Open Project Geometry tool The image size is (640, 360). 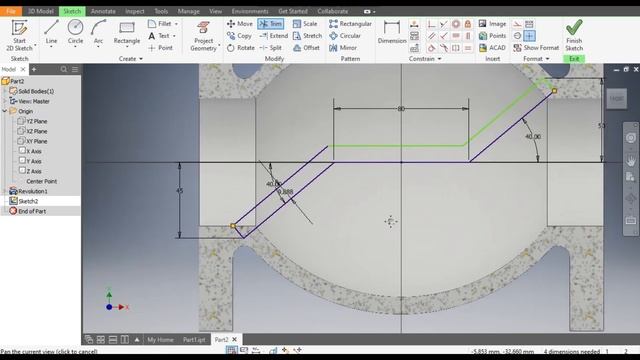(203, 36)
